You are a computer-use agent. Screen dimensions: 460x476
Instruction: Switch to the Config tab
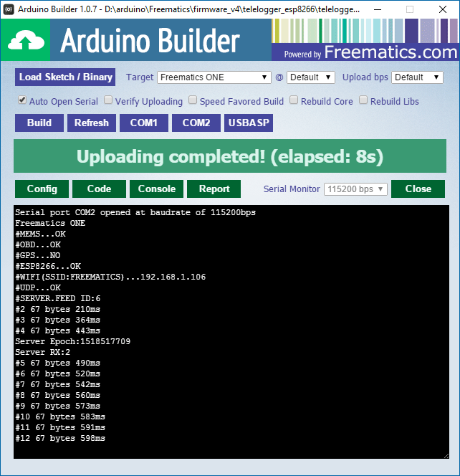42,189
